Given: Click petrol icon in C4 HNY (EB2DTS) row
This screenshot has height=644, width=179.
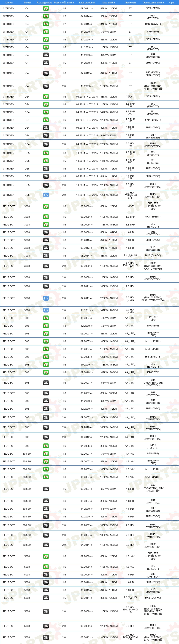Looking at the screenshot, I should pos(46,16).
